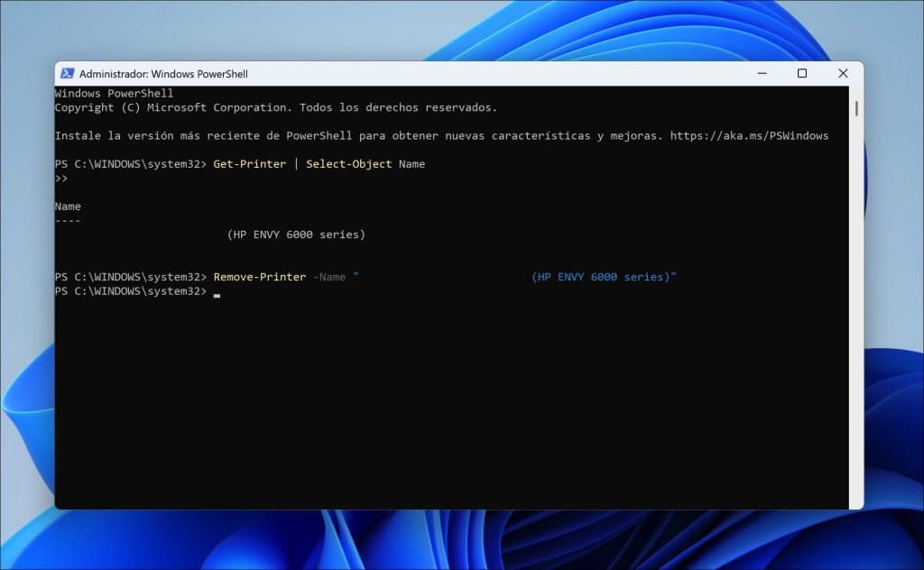Click the 'Name' column header in output

pos(68,207)
